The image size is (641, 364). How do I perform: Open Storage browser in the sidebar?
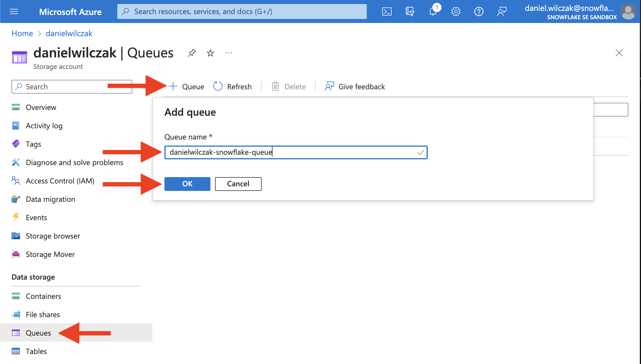[x=53, y=236]
